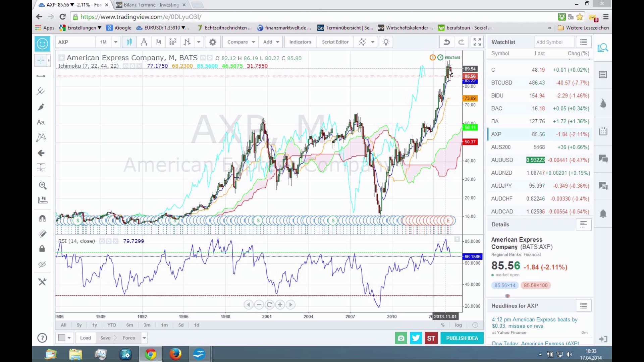Open the chart settings gear icon
Viewport: 644px width, 362px height.
click(213, 42)
